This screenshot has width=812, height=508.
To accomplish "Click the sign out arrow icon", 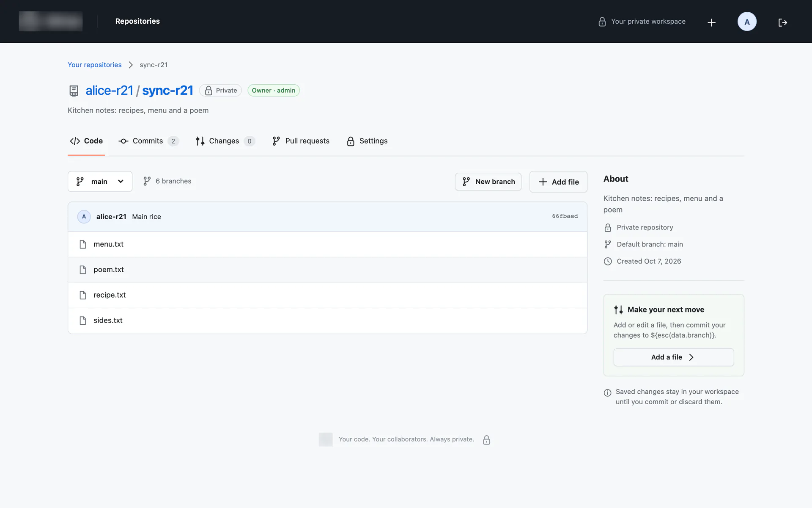I will (783, 22).
